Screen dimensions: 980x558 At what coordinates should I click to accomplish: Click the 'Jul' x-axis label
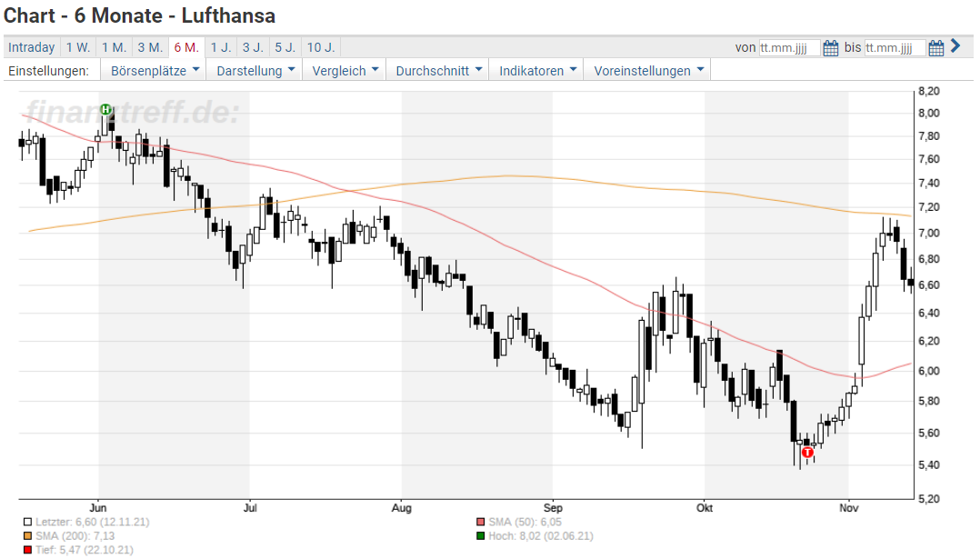[x=250, y=507]
